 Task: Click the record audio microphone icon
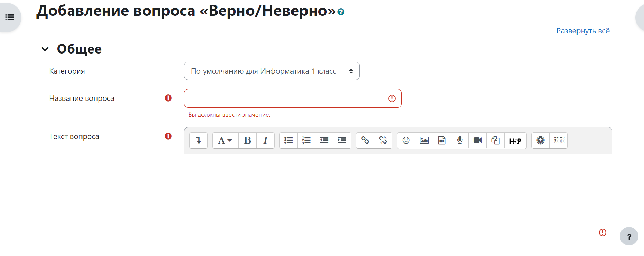click(460, 140)
